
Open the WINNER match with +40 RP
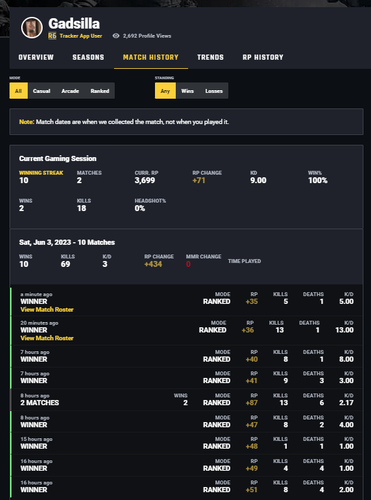[x=186, y=356]
